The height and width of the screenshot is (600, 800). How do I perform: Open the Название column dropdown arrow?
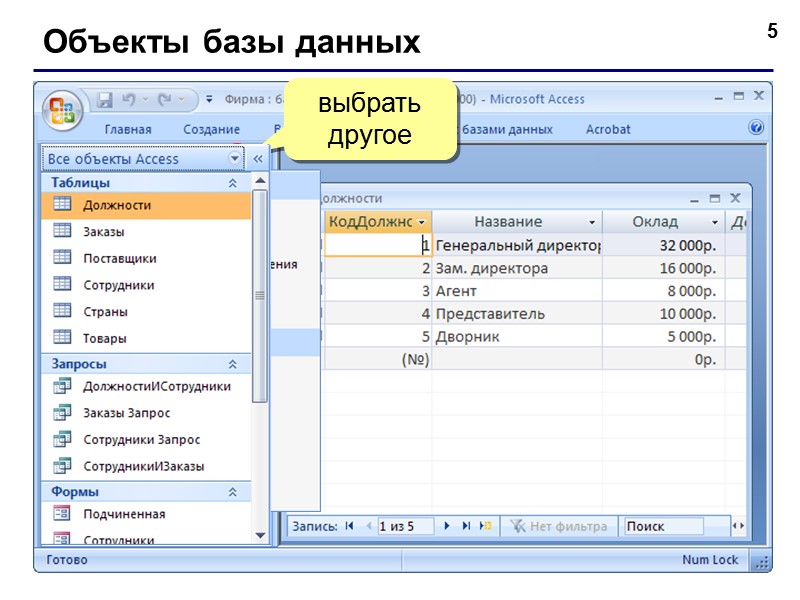pos(592,222)
